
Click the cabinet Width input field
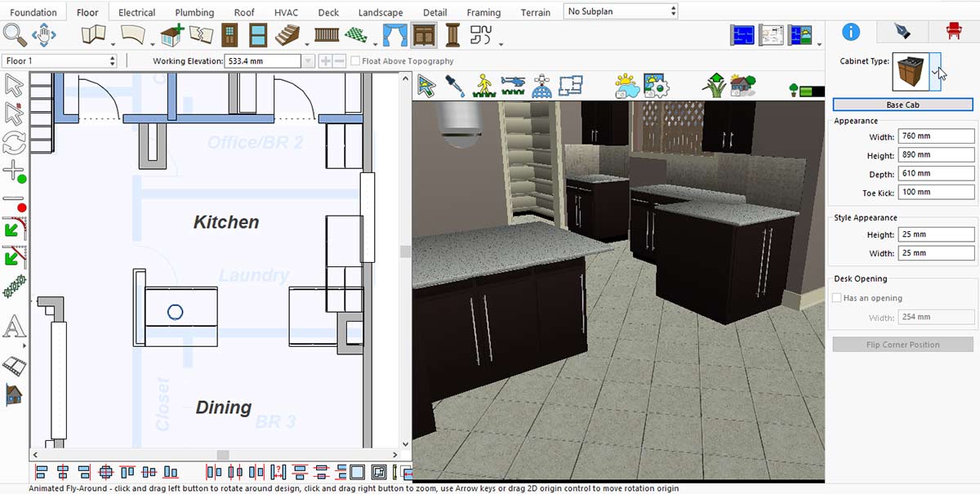click(x=936, y=136)
